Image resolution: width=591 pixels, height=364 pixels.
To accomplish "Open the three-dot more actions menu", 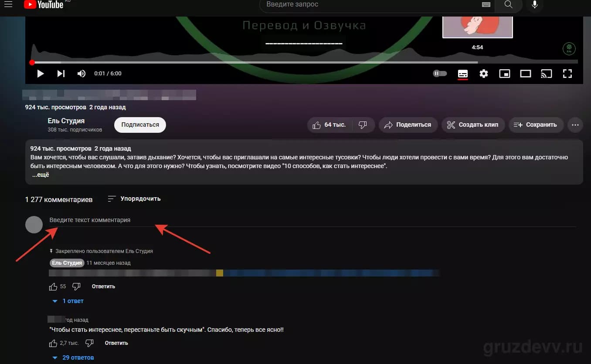I will 575,125.
